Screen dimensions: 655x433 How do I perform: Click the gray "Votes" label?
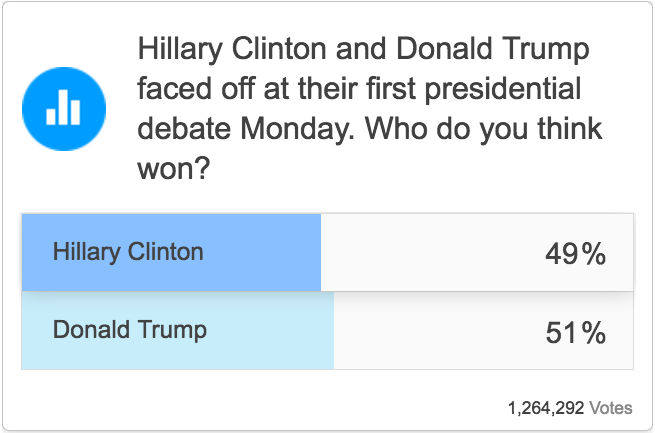click(610, 408)
